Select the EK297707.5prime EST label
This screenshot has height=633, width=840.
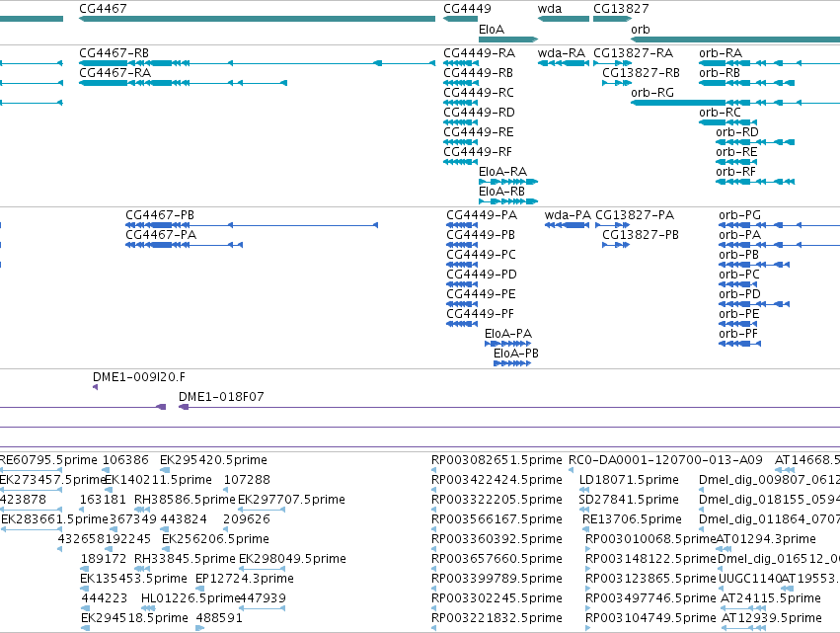click(291, 500)
